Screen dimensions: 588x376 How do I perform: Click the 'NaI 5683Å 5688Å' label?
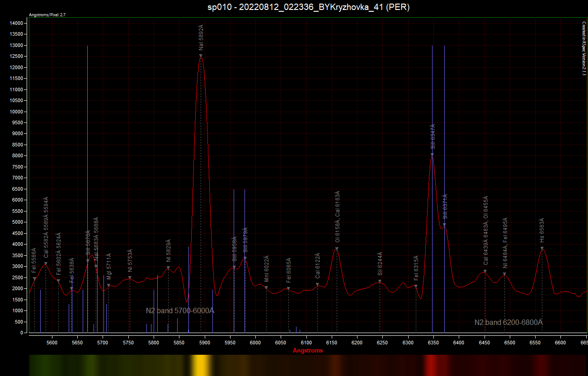[96, 239]
